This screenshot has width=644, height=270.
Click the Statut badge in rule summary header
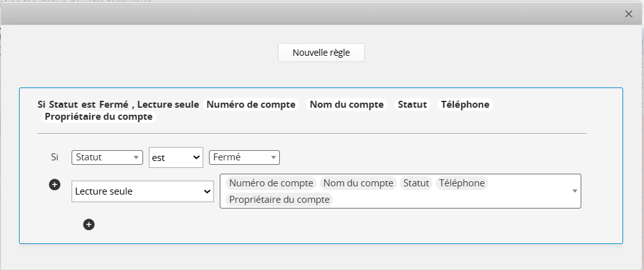412,105
